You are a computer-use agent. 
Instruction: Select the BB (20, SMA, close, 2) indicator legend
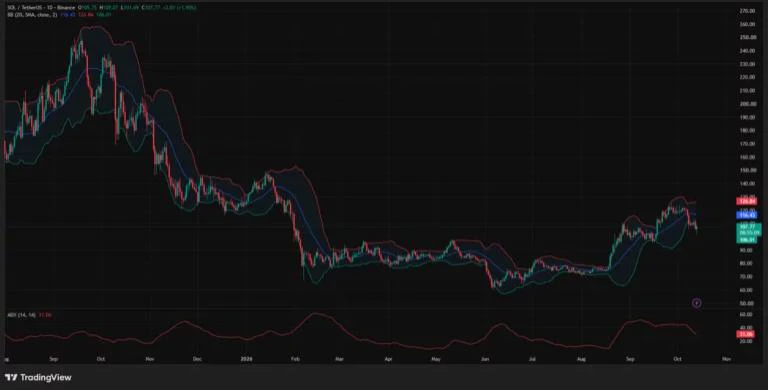[x=32, y=15]
